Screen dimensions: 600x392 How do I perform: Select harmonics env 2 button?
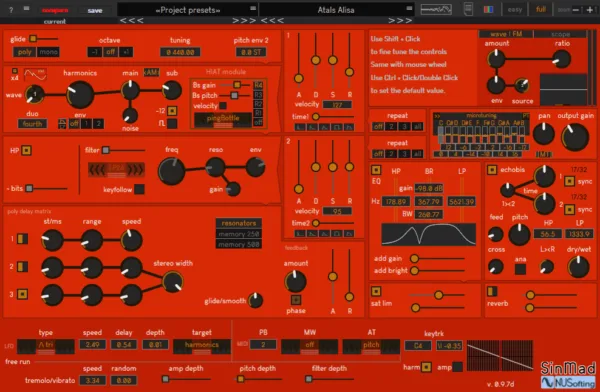click(x=98, y=124)
